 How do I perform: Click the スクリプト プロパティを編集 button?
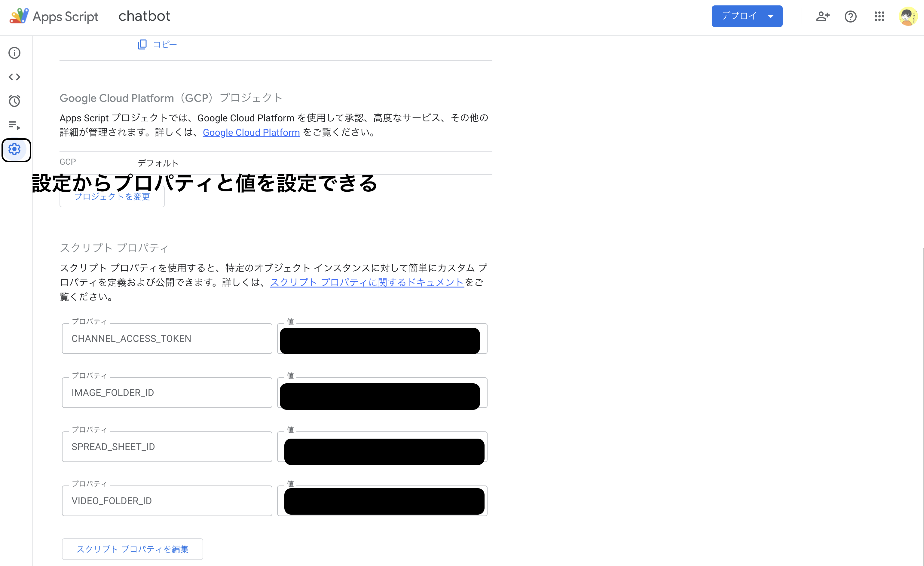tap(132, 549)
